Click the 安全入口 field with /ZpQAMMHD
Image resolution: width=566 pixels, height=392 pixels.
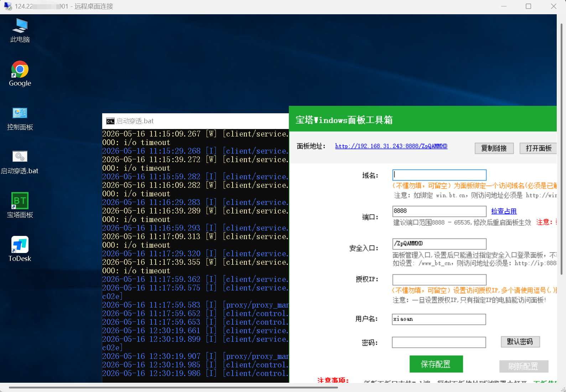pyautogui.click(x=439, y=244)
